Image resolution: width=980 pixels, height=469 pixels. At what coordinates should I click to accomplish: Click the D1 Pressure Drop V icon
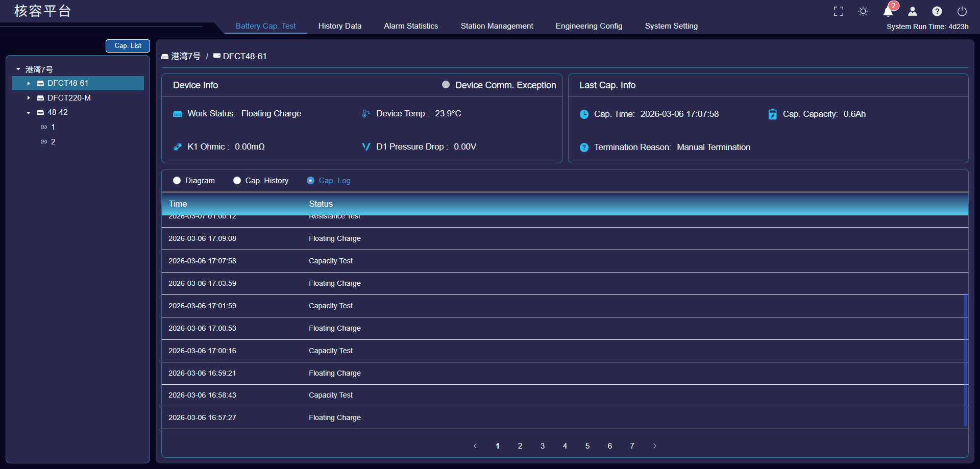[366, 147]
